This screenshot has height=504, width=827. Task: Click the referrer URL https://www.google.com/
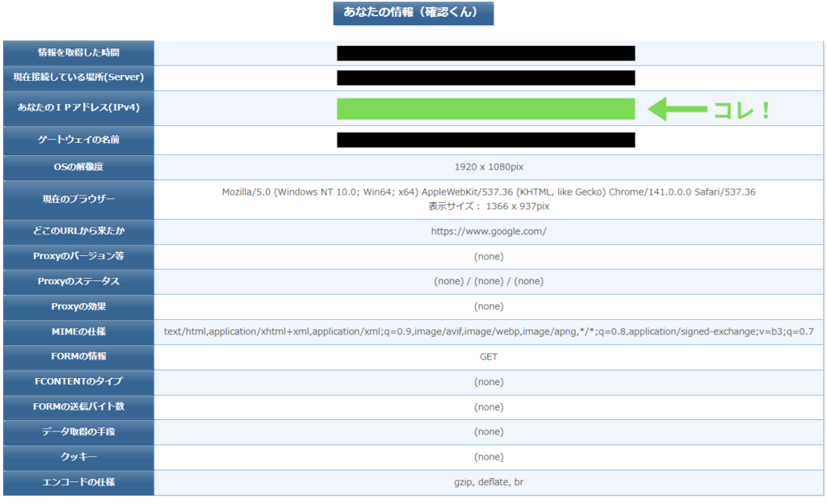coord(489,232)
